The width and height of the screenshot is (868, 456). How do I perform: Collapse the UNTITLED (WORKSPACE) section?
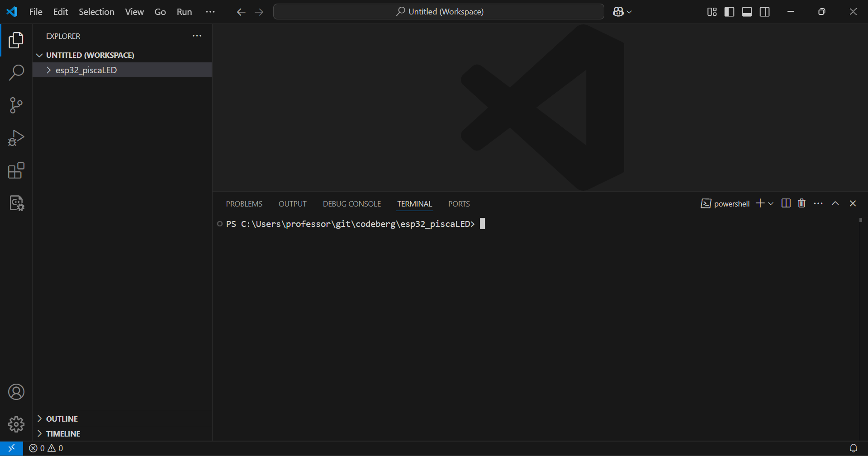pyautogui.click(x=122, y=55)
